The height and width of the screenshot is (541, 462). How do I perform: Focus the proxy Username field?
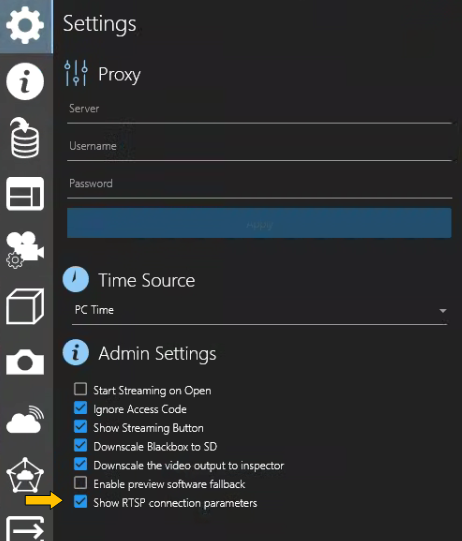point(259,148)
